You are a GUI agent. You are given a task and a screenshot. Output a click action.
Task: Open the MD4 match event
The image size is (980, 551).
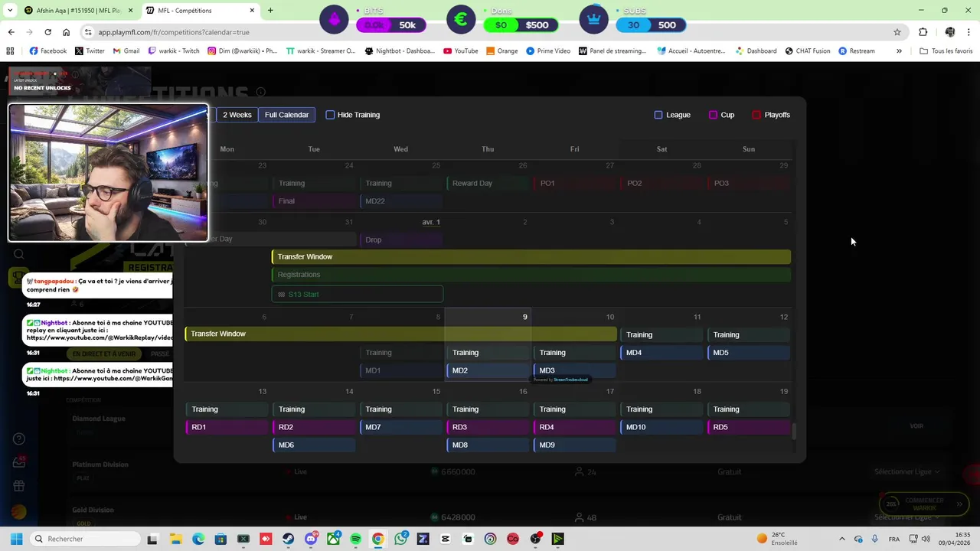661,353
